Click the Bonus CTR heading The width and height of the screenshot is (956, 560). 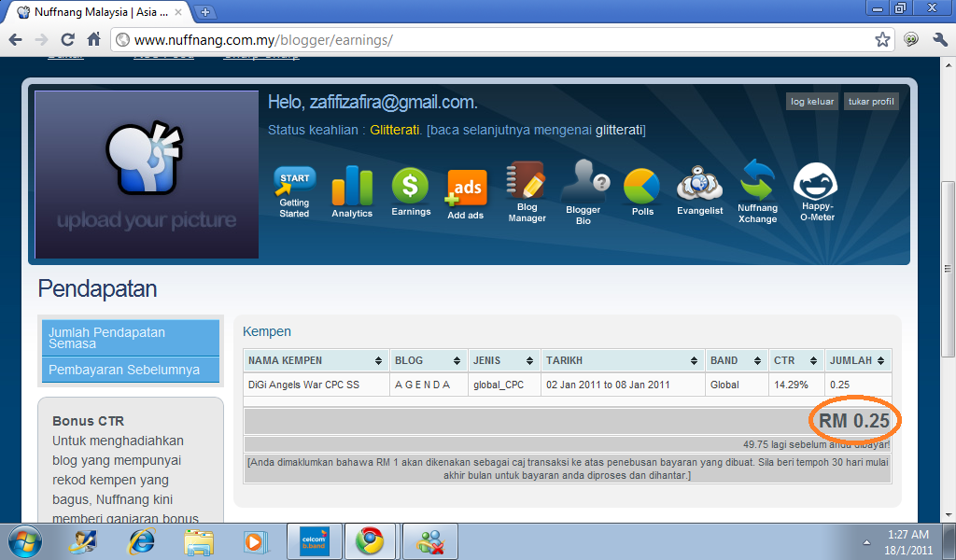[x=89, y=421]
